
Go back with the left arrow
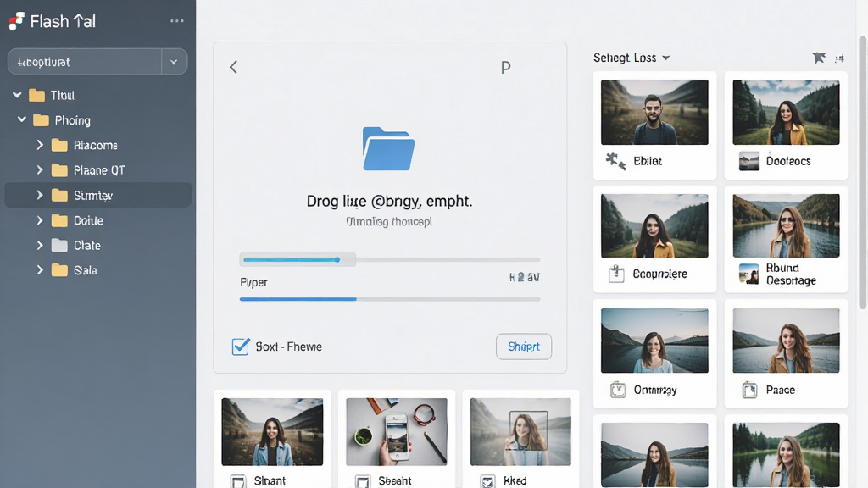pos(234,67)
